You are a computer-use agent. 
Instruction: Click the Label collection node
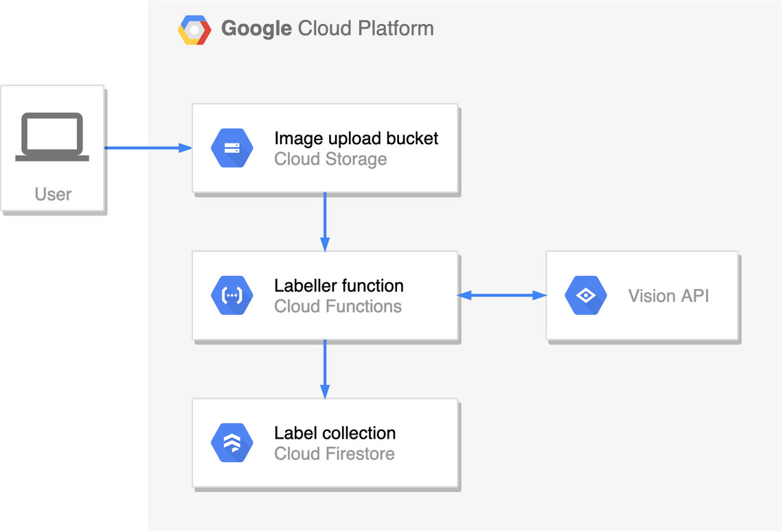click(x=325, y=443)
